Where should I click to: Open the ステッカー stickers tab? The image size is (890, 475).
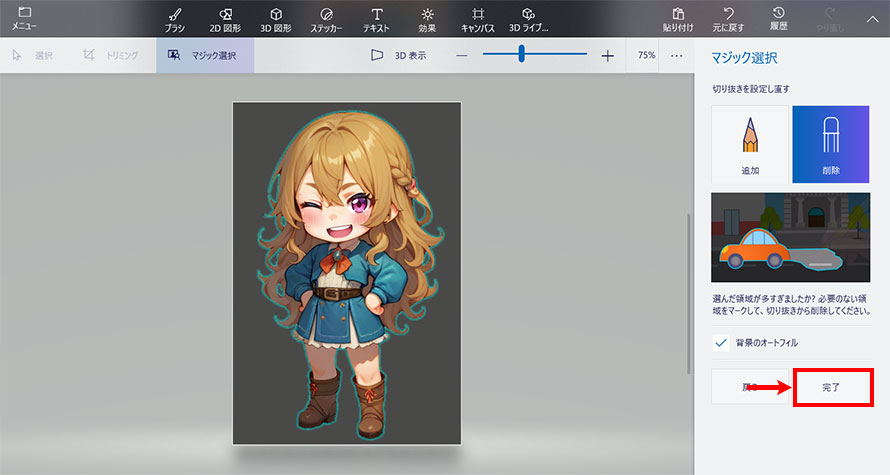(x=326, y=19)
